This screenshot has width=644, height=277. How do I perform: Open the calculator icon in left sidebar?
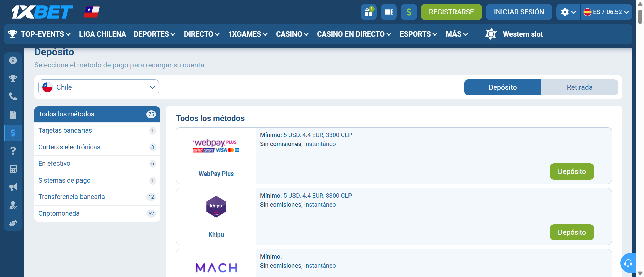(13, 169)
